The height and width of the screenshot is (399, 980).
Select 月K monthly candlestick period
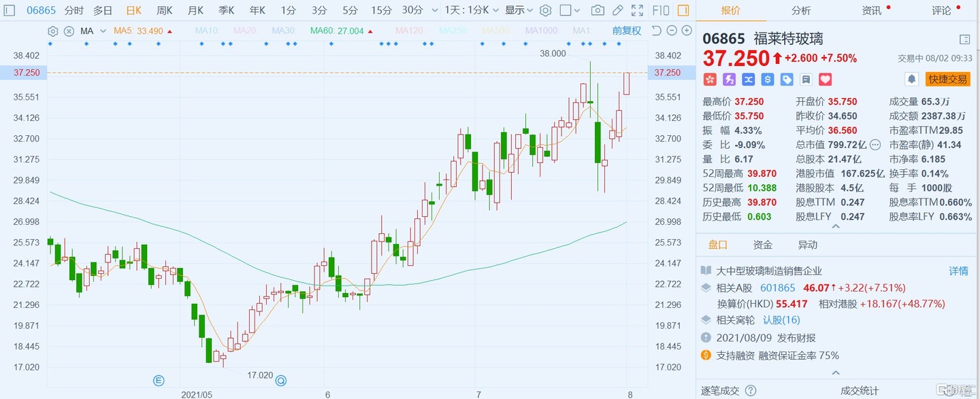pyautogui.click(x=195, y=10)
